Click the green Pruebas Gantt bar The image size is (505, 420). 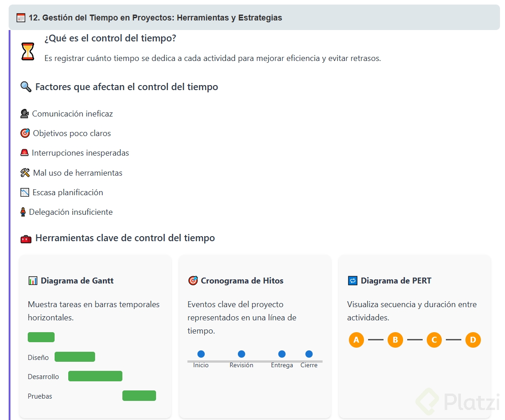[x=139, y=396]
